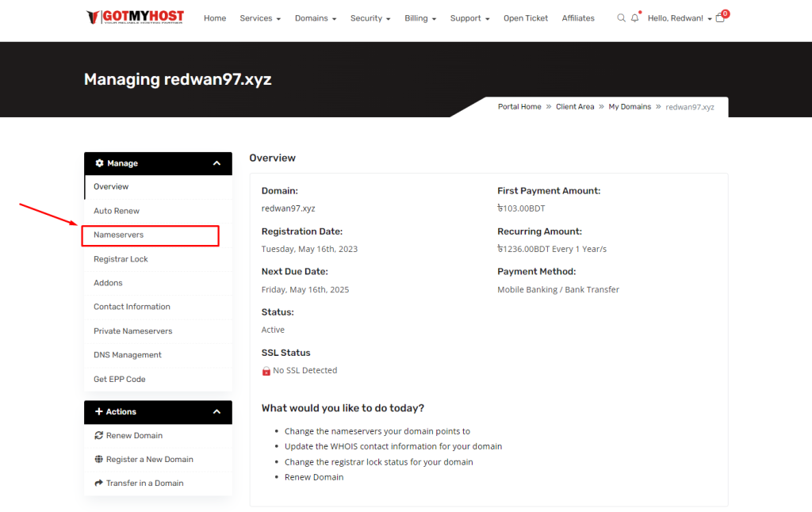The height and width of the screenshot is (512, 812).
Task: Go to My Domains breadcrumb
Action: (630, 107)
